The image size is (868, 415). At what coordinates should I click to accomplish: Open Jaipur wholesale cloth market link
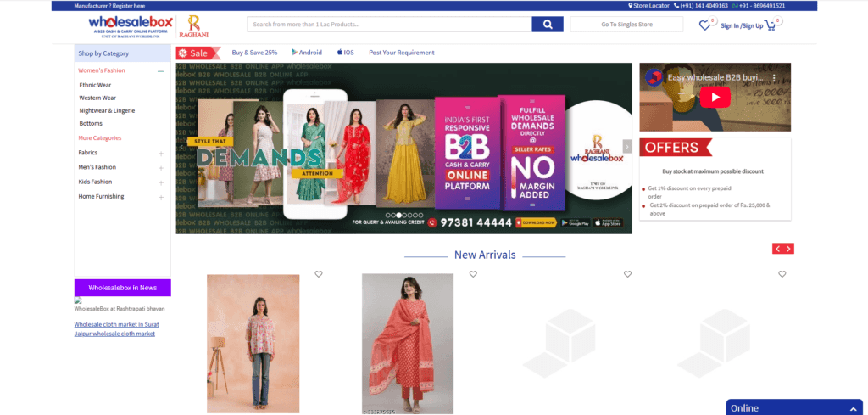coord(114,334)
